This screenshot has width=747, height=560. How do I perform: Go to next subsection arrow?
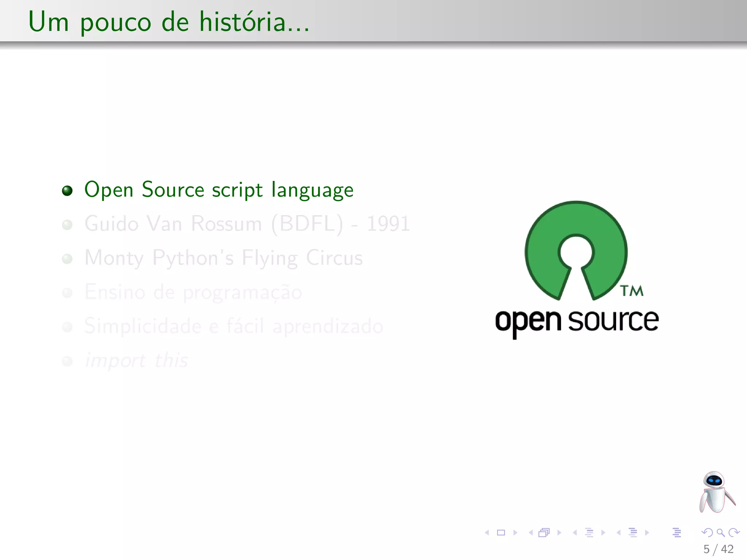tap(603, 533)
